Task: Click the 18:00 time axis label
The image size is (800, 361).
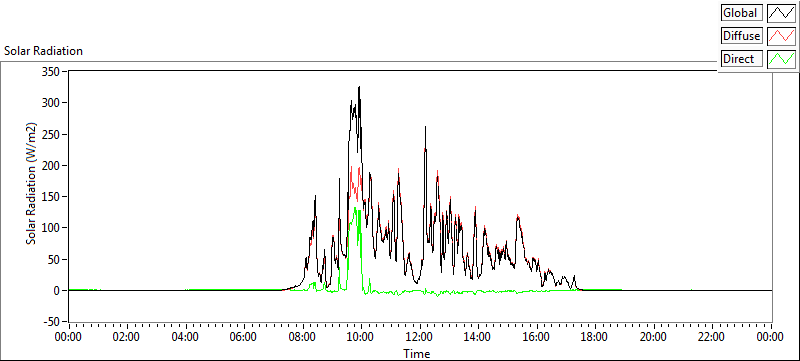Action: (595, 337)
